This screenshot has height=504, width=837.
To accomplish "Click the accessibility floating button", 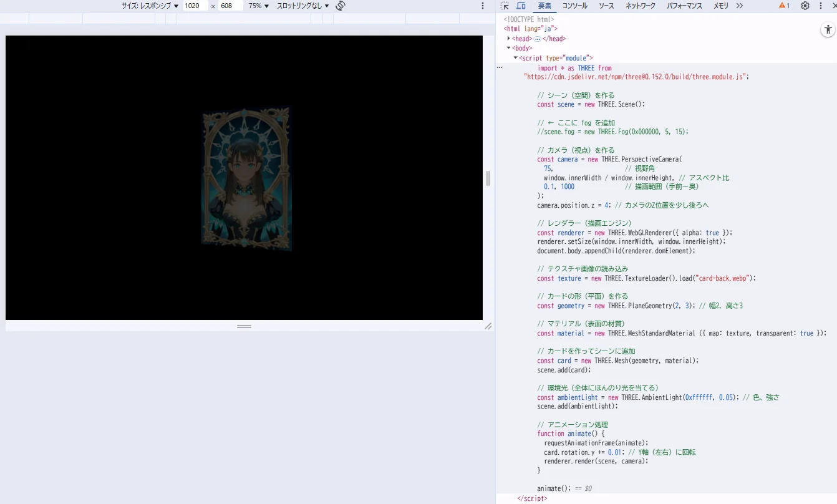I will [828, 29].
